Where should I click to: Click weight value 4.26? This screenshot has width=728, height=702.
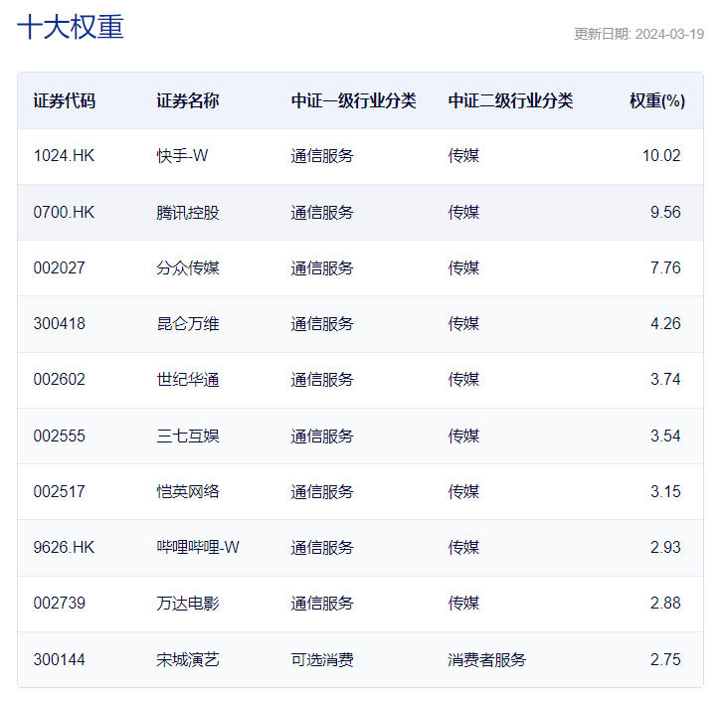665,323
